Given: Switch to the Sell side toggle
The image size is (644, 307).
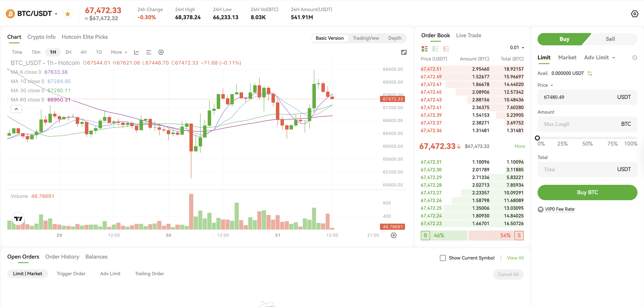Looking at the screenshot, I should [x=610, y=39].
